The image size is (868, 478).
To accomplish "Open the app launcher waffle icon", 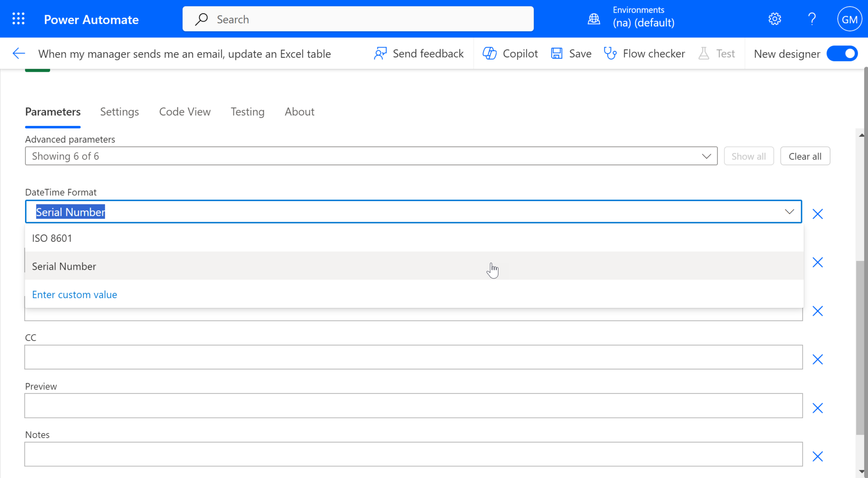I will pyautogui.click(x=18, y=19).
